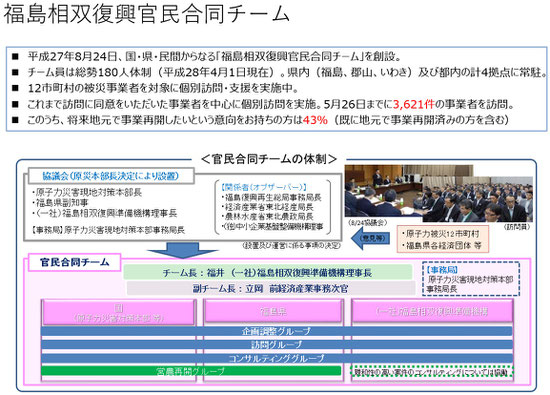Image resolution: width=550 pixels, height=395 pixels.
Task: Click the pink 福島県 column header
Action: pos(273,311)
